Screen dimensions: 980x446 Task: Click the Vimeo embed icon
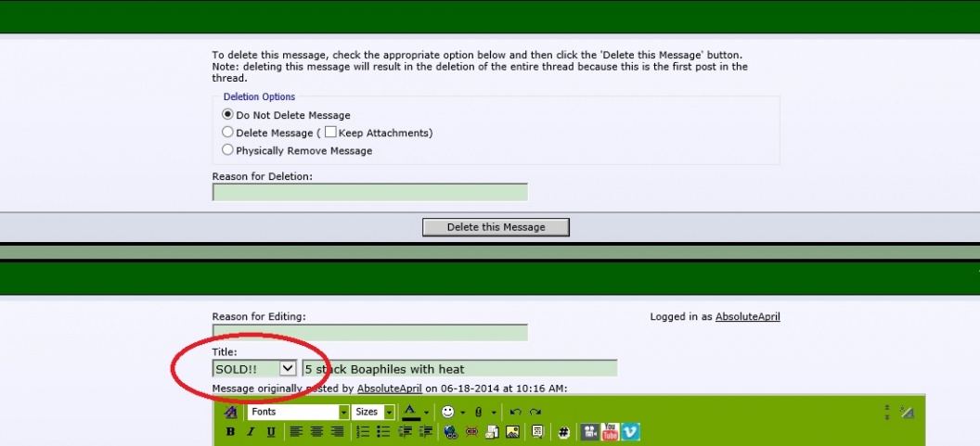point(631,432)
